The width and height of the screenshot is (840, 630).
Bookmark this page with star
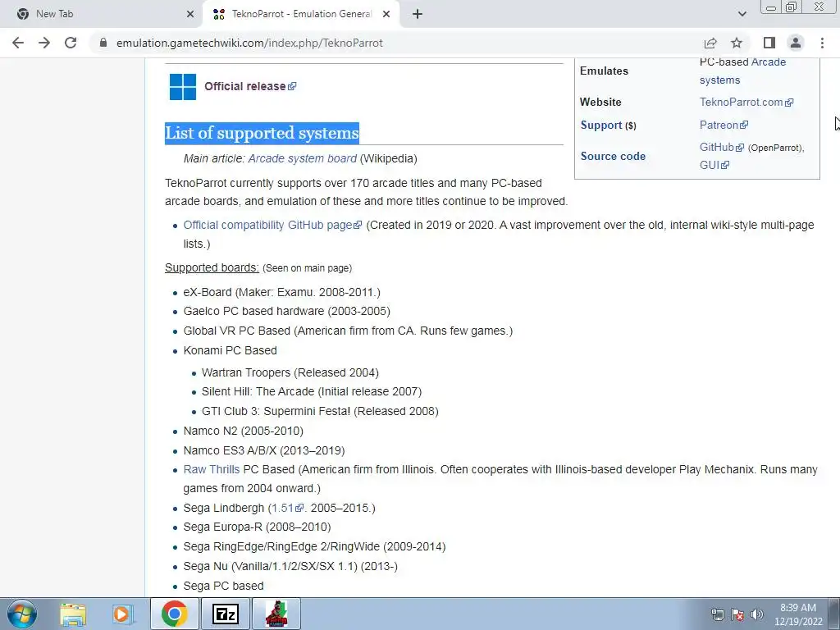pyautogui.click(x=737, y=43)
